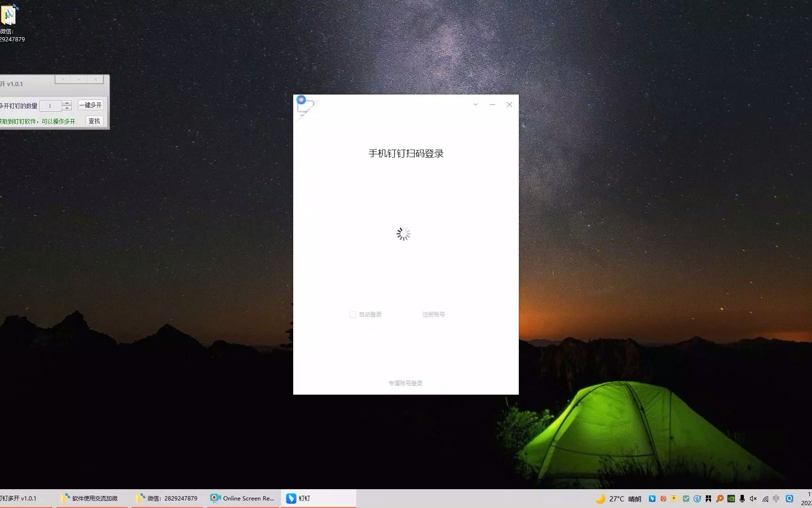812x508 pixels.
Task: Click the 一键多开 button in multi-open tool
Action: tap(90, 105)
